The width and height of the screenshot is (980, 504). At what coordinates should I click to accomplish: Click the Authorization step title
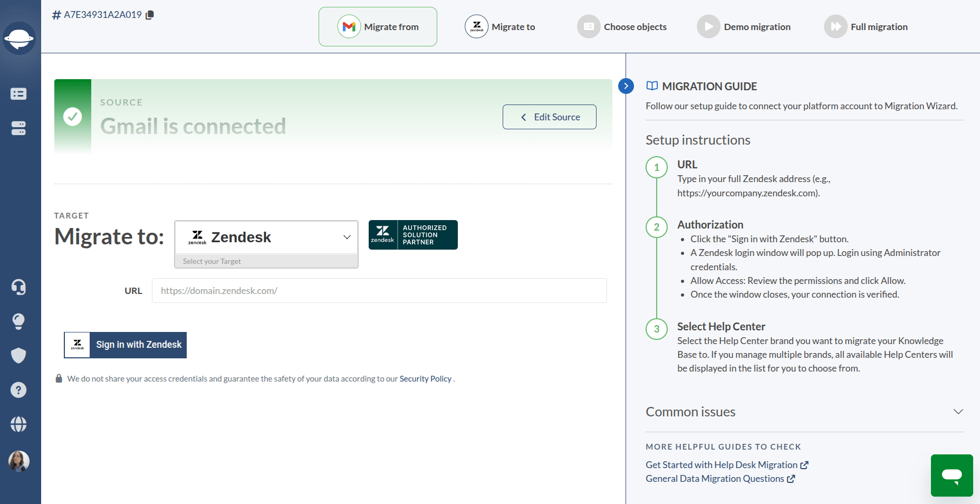tap(710, 225)
